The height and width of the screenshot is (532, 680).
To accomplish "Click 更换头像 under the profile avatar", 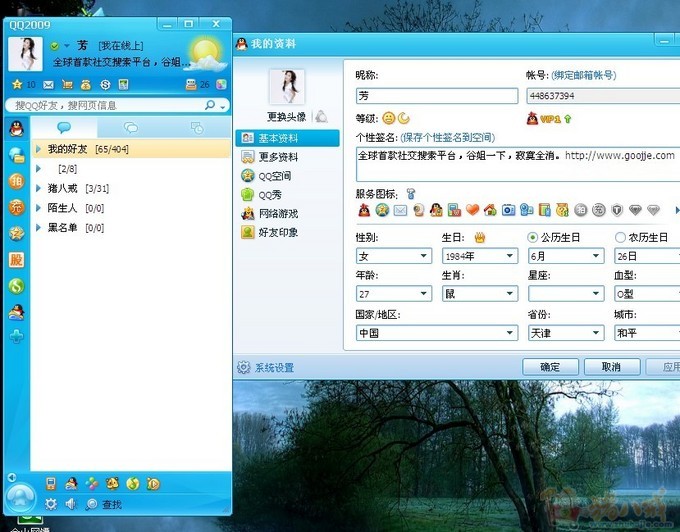I will click(286, 116).
